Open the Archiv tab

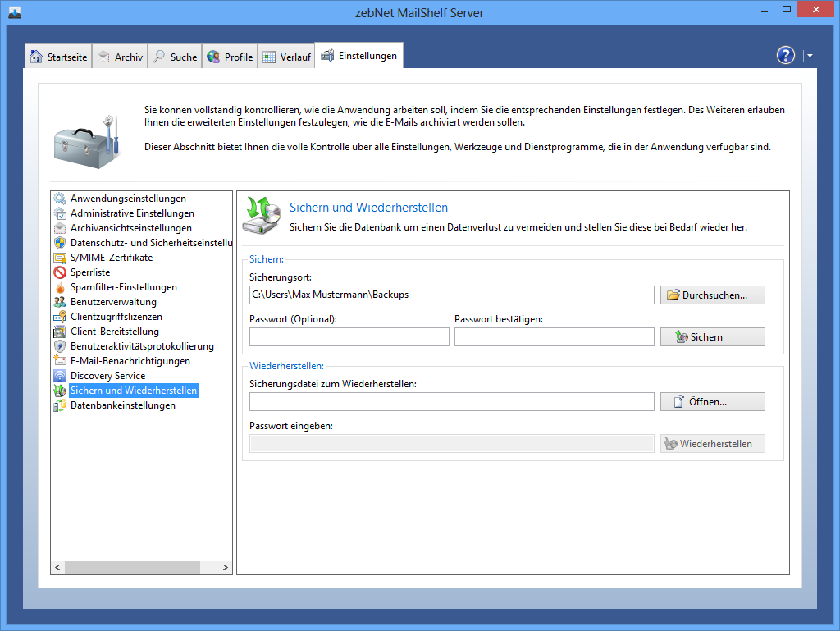[x=120, y=57]
